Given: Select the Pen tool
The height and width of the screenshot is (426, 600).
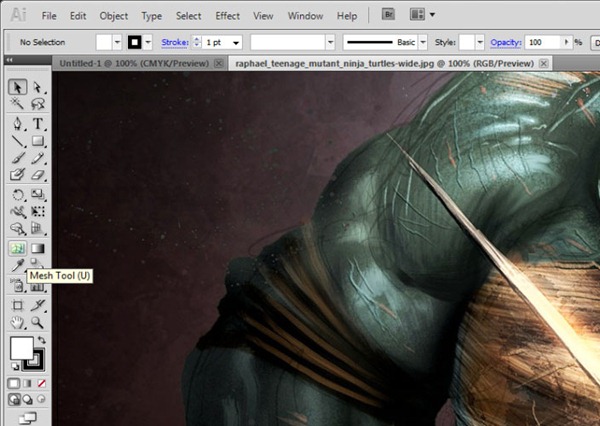Looking at the screenshot, I should (18, 124).
